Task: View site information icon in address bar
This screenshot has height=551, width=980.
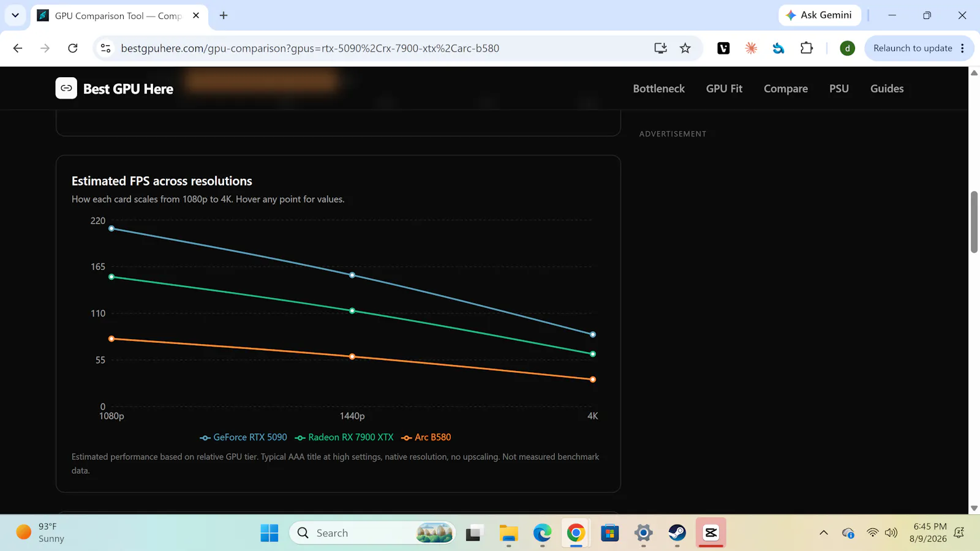Action: click(105, 48)
